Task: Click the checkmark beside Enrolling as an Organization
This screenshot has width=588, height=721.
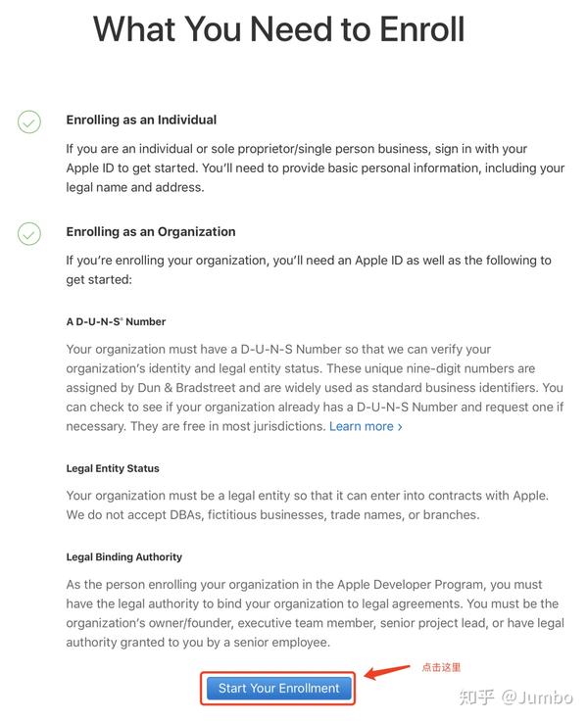Action: point(29,234)
